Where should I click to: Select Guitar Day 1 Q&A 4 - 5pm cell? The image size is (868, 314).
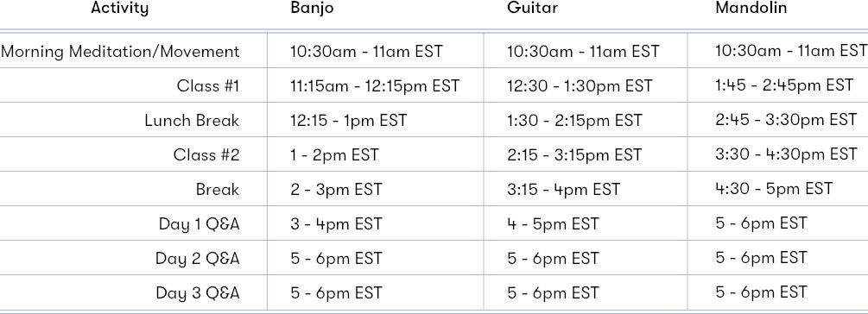coord(553,224)
